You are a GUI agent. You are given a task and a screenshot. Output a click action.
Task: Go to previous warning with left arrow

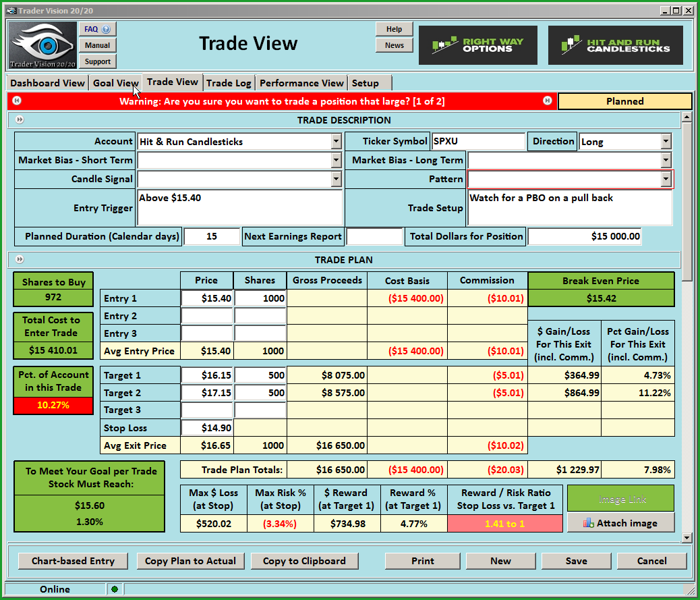17,101
